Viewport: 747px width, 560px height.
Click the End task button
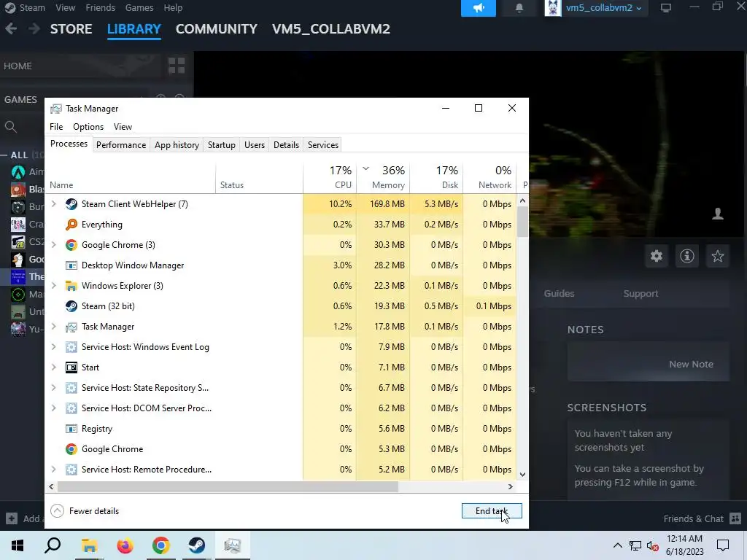(492, 511)
